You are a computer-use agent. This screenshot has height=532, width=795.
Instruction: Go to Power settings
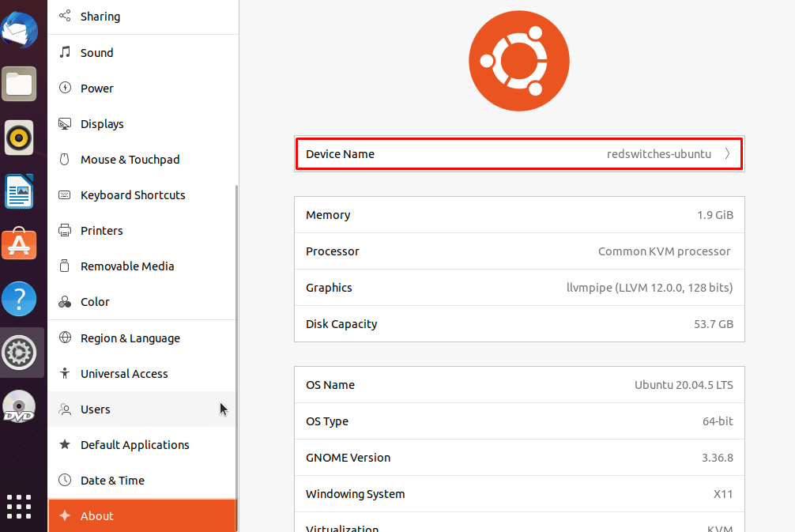coord(143,89)
